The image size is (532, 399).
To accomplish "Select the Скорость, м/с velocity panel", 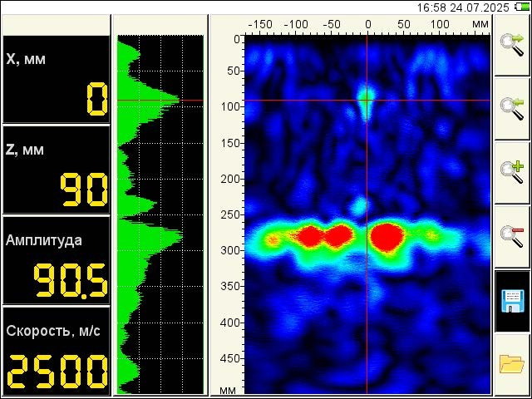I will click(56, 350).
